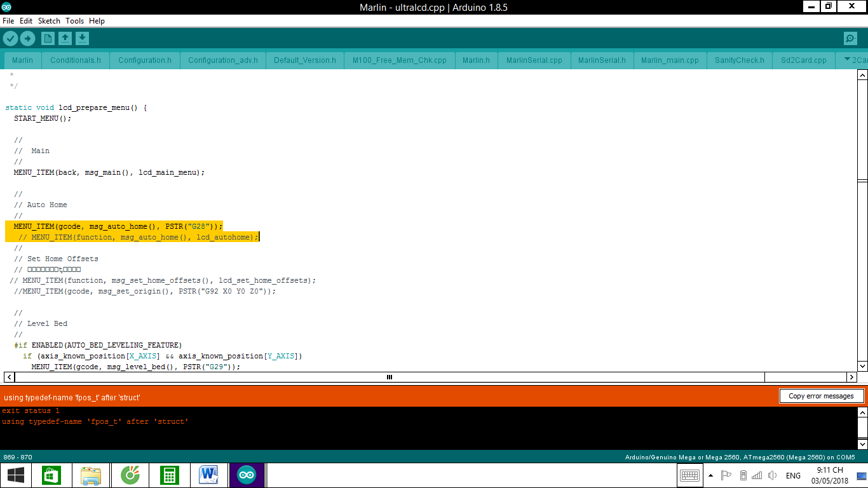868x488 pixels.
Task: Open the Marlin_main.cpp tab
Action: pos(670,60)
